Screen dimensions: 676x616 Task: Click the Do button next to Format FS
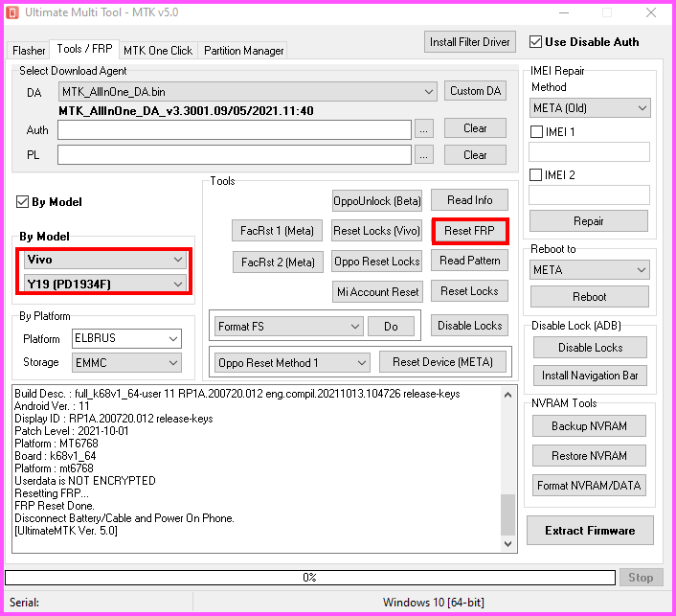click(x=391, y=326)
